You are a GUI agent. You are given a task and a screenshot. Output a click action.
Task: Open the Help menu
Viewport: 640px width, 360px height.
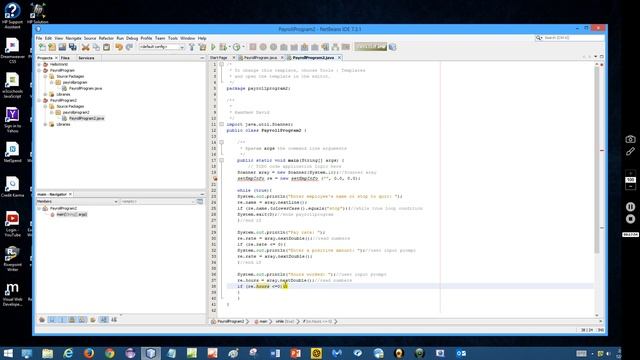point(202,38)
